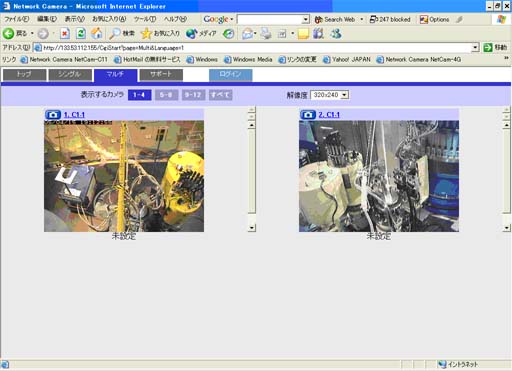Go to the Home page icon
This screenshot has height=371, width=512.
click(x=97, y=33)
